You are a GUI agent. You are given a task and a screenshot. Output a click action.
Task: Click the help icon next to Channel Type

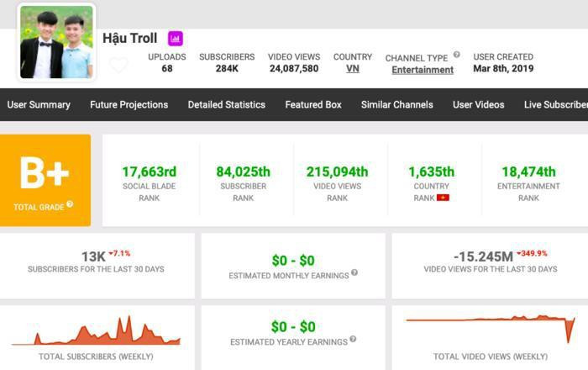coord(457,55)
